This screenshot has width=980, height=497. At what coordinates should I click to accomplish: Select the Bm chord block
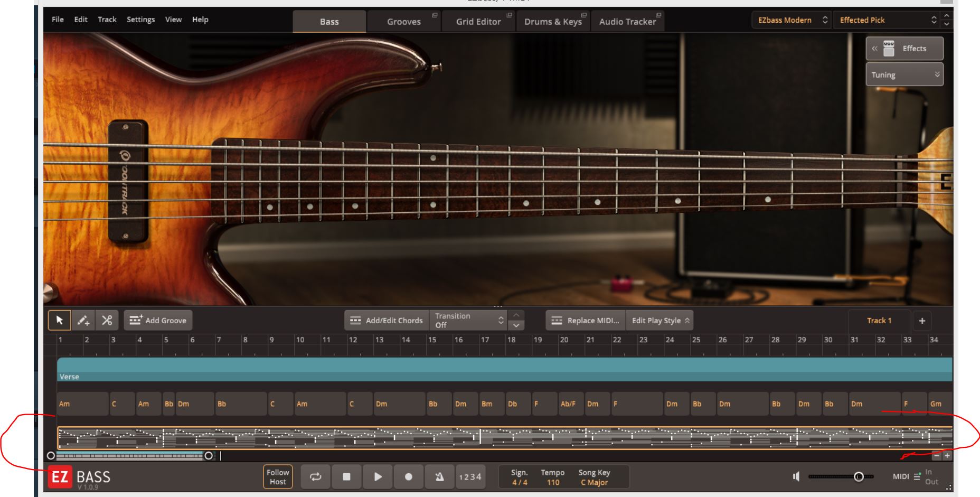[x=492, y=404]
